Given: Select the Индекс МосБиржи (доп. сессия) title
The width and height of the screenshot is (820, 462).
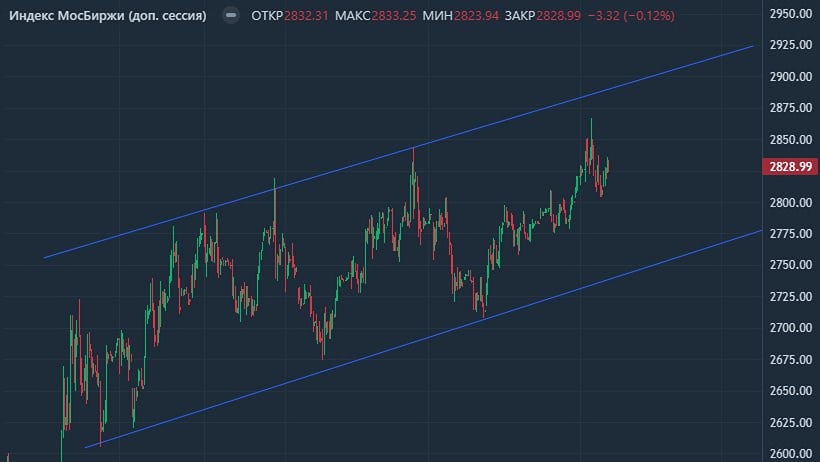Looking at the screenshot, I should (108, 16).
